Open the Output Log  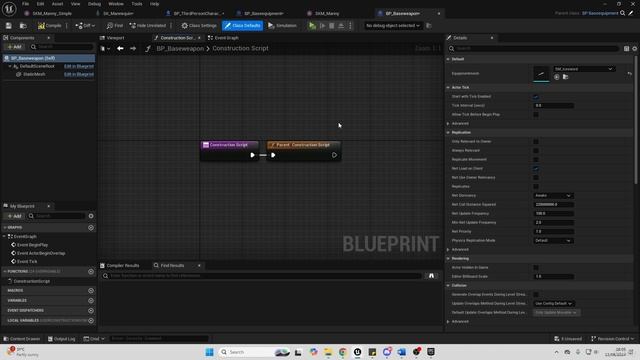tap(61, 339)
